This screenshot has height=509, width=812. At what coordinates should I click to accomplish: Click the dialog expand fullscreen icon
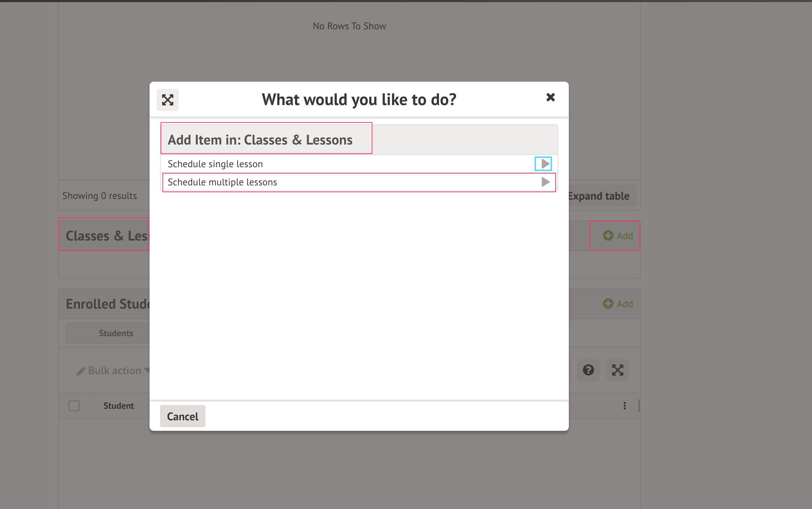(168, 100)
